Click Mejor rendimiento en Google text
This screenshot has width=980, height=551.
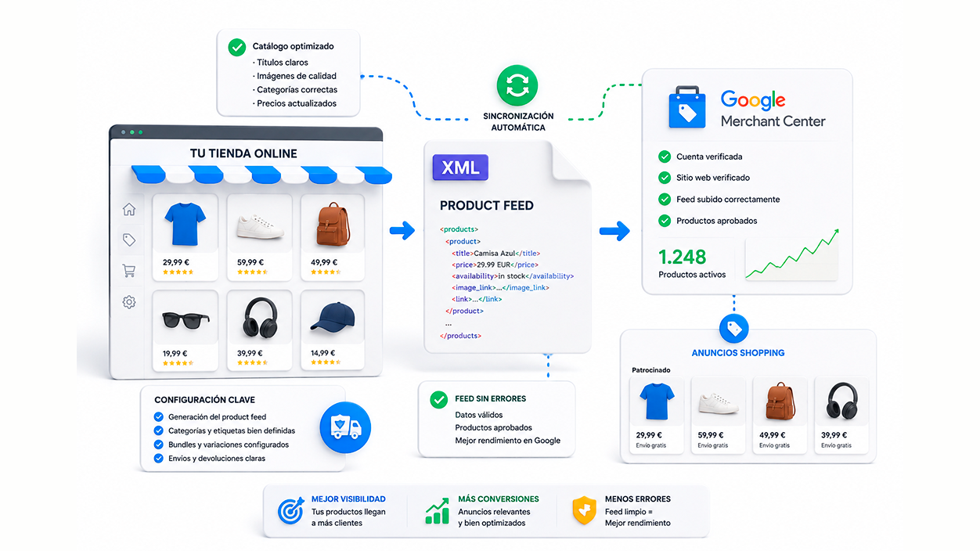(508, 441)
